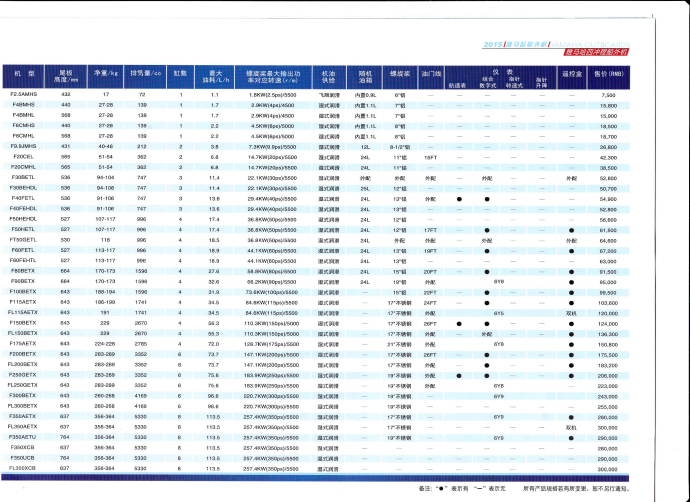Screen dimensions: 690x502
Task: Click the F80BETX row's remote control box dot
Action: (x=572, y=270)
